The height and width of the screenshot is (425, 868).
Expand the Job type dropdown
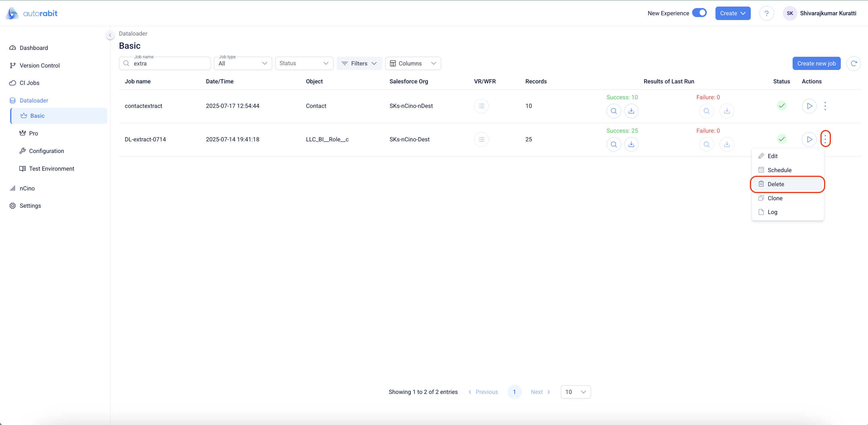[243, 63]
